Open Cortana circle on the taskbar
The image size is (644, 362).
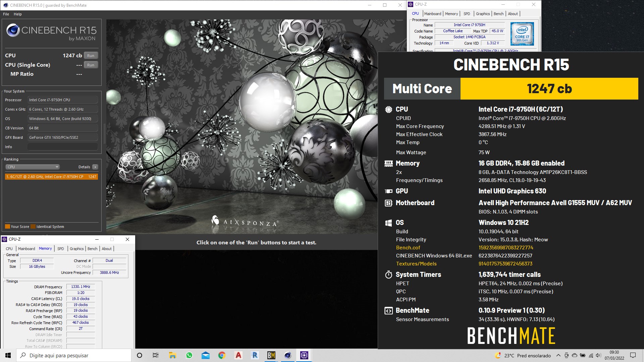click(140, 355)
